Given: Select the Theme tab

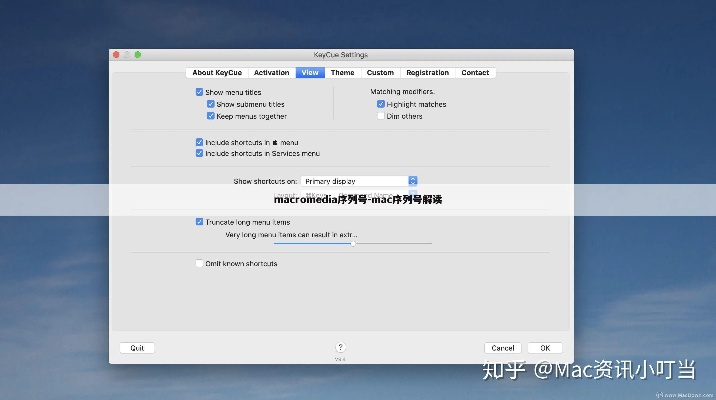Looking at the screenshot, I should point(342,73).
